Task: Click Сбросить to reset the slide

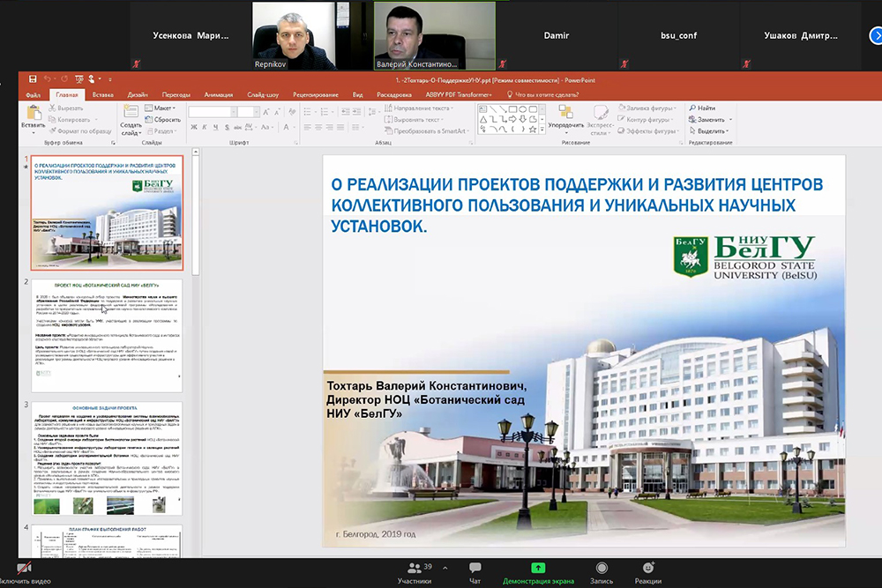Action: point(166,119)
